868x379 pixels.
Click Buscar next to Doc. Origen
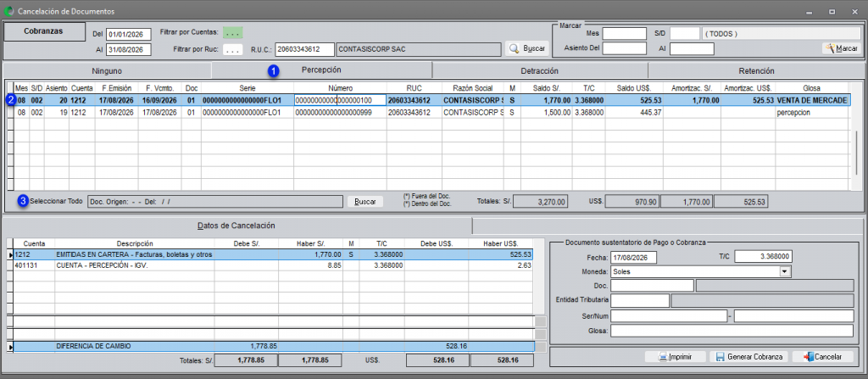point(364,202)
